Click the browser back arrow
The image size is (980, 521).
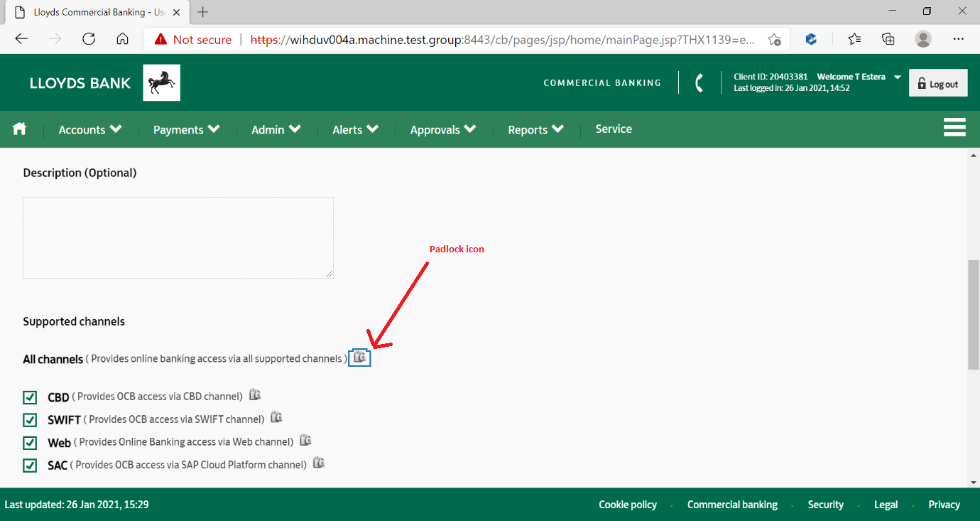21,39
